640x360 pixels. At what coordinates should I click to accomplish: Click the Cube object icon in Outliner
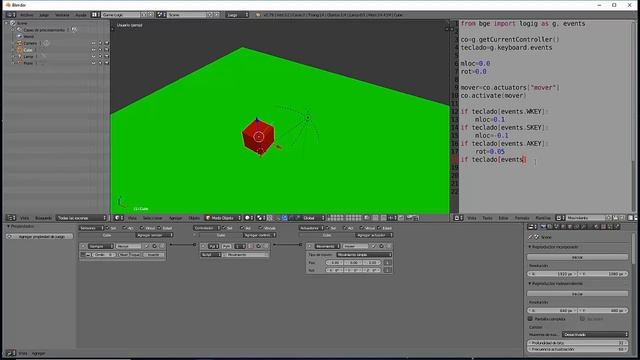[19, 50]
